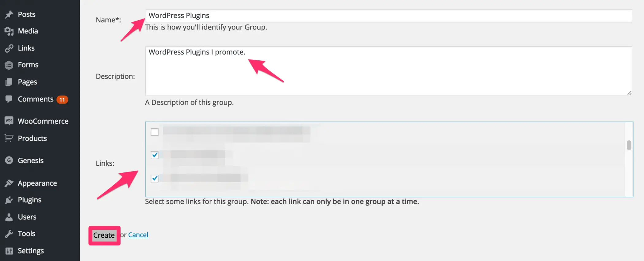
Task: Click the Settings sliders icon
Action: (9, 251)
